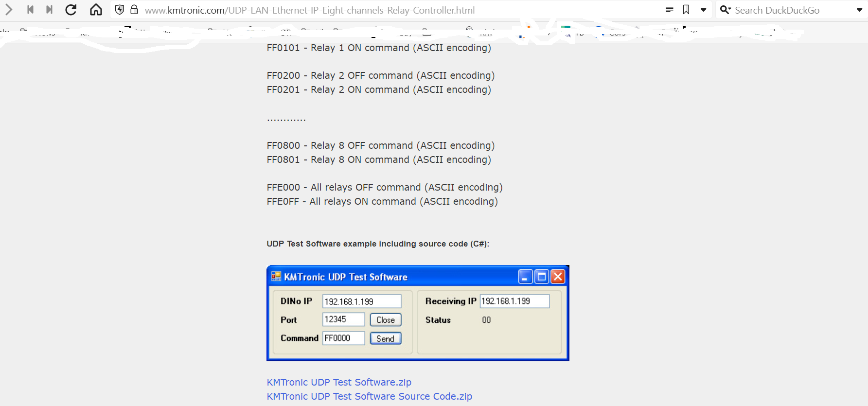Click the Search DuckDuckGo field
Screen dimensions: 868x406
click(x=793, y=10)
